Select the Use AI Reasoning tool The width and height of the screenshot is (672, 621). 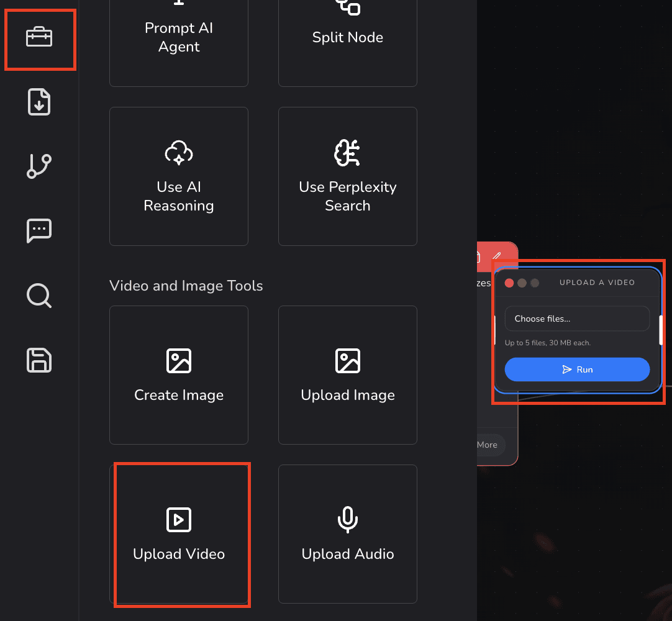(x=179, y=176)
